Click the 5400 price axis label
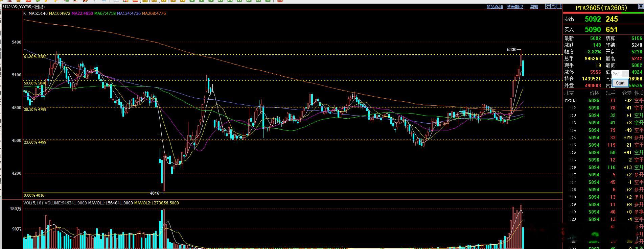 click(16, 42)
